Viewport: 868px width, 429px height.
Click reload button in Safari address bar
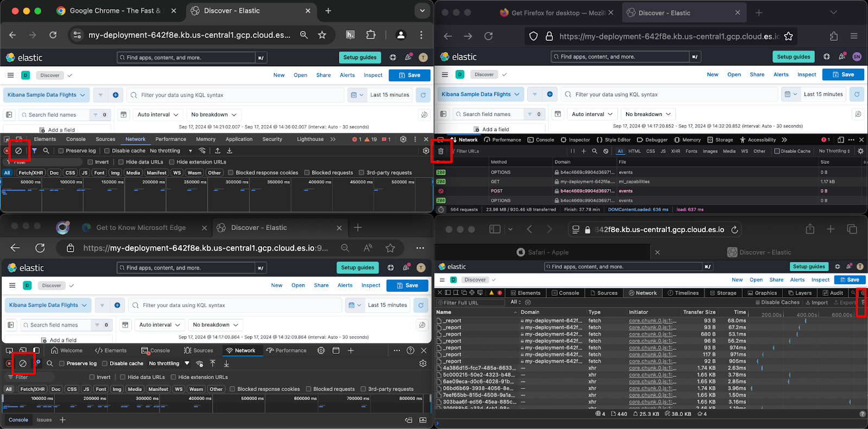735,229
